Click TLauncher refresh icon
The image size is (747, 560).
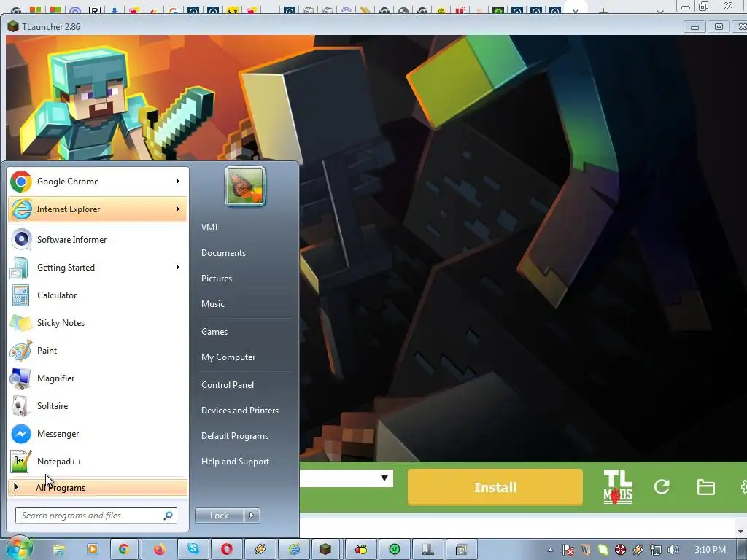pyautogui.click(x=662, y=486)
